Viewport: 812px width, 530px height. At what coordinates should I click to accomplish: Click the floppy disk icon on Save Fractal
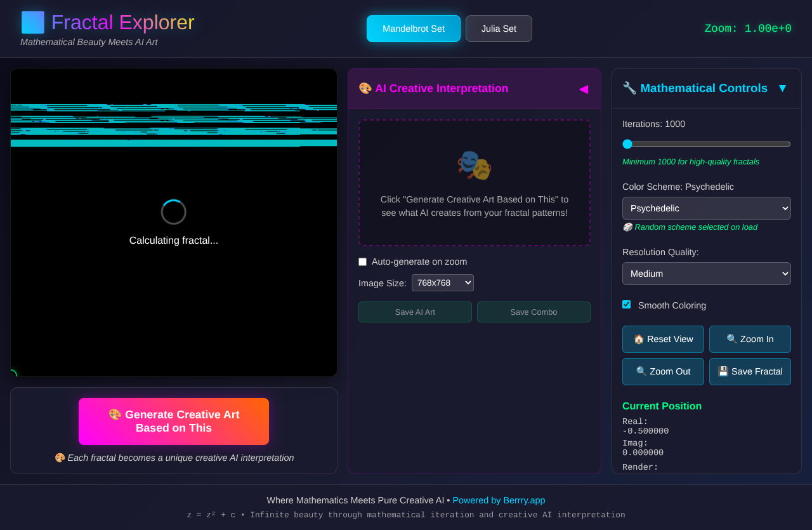coord(724,371)
